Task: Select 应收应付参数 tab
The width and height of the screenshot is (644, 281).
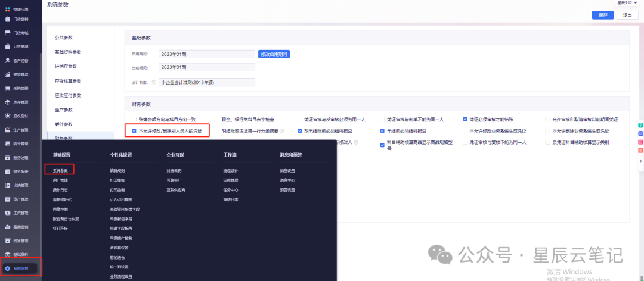Action: pyautogui.click(x=68, y=95)
